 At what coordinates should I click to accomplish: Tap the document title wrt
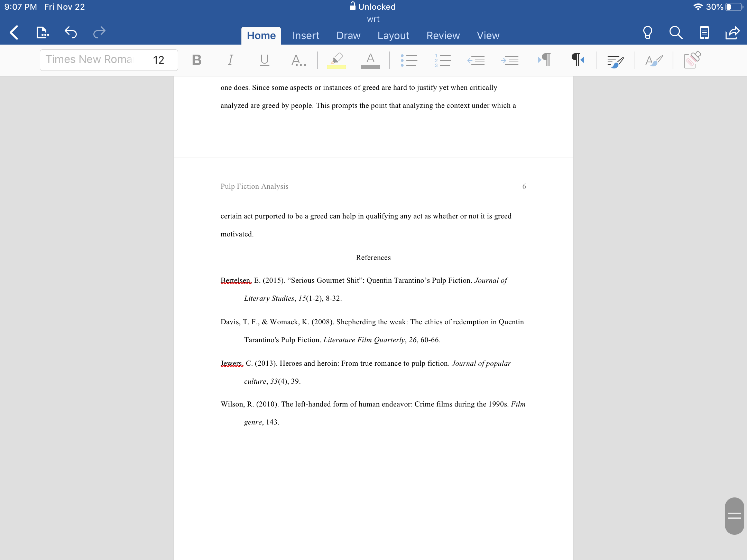point(373,19)
